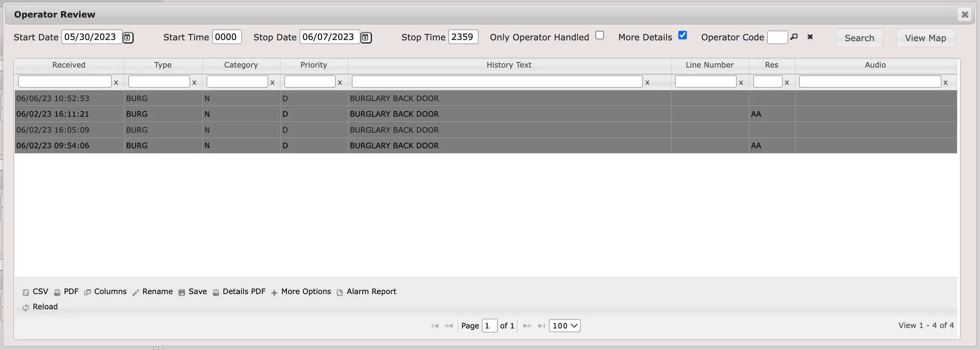Select the row received 06/02/23 16:11:21
The width and height of the screenshot is (980, 350).
(x=486, y=114)
